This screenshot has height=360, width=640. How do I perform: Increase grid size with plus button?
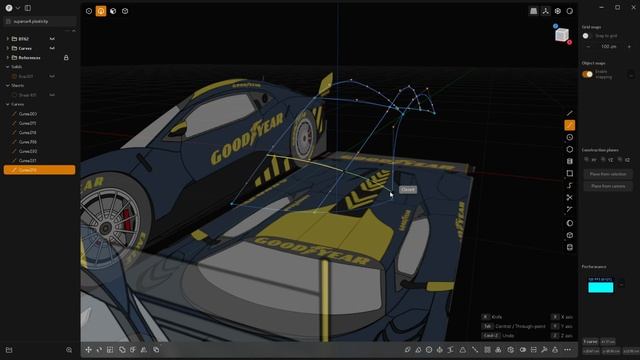pyautogui.click(x=629, y=47)
